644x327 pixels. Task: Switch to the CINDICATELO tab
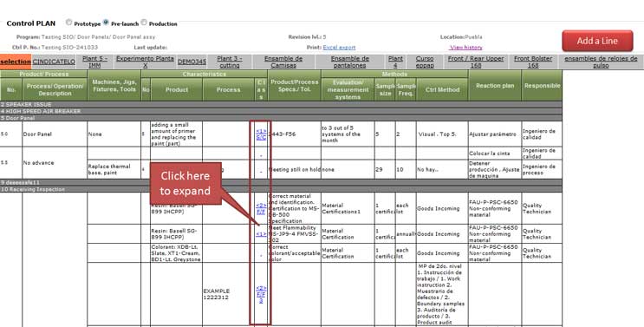[54, 62]
